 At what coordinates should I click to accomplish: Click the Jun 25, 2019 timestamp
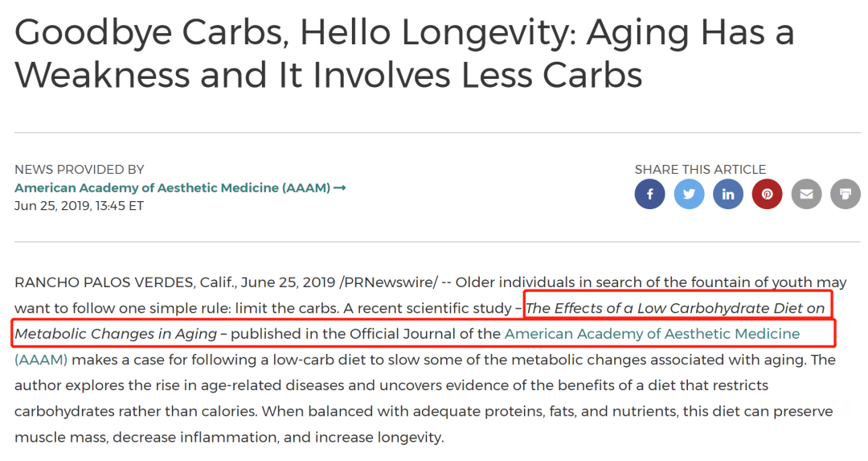tap(79, 206)
